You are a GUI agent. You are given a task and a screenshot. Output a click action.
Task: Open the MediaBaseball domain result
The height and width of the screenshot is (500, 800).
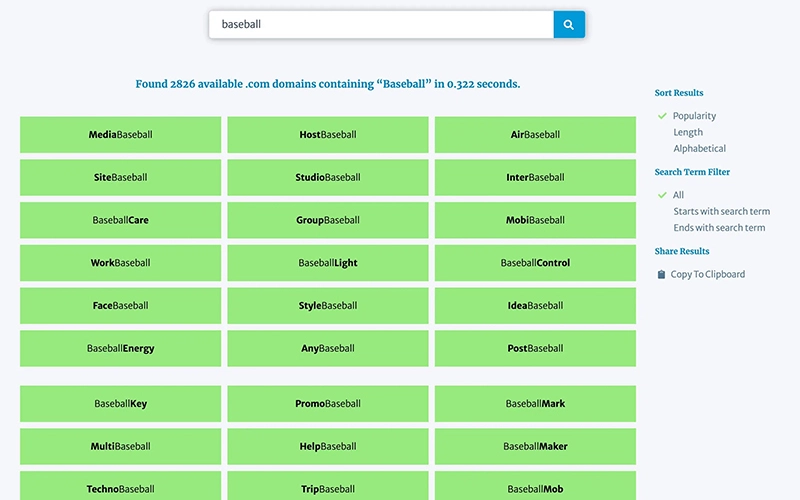pos(120,135)
